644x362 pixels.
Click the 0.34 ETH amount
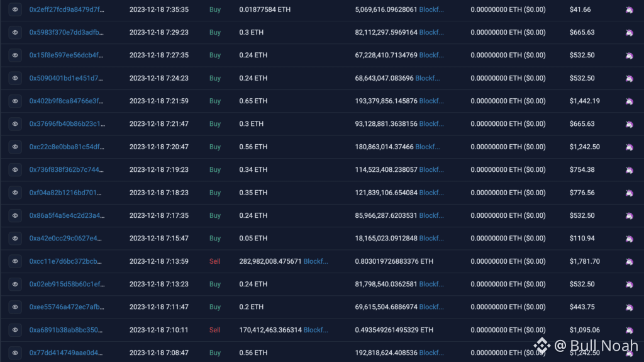pyautogui.click(x=253, y=169)
